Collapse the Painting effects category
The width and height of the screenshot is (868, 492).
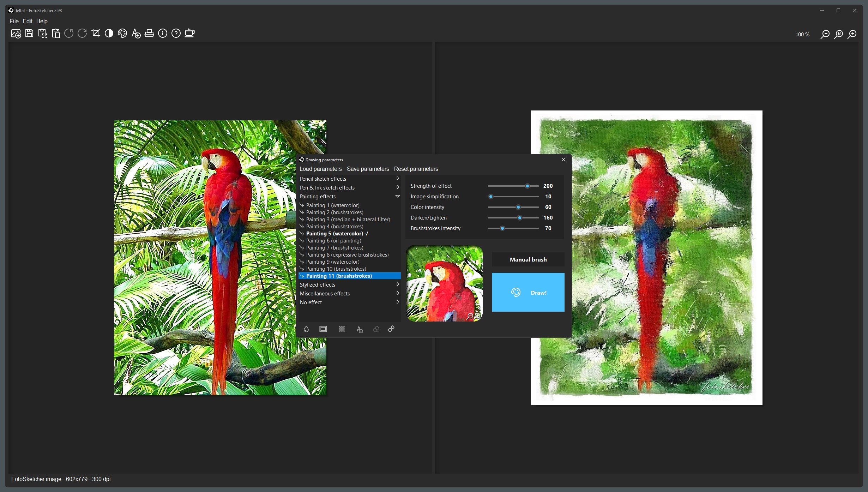397,196
